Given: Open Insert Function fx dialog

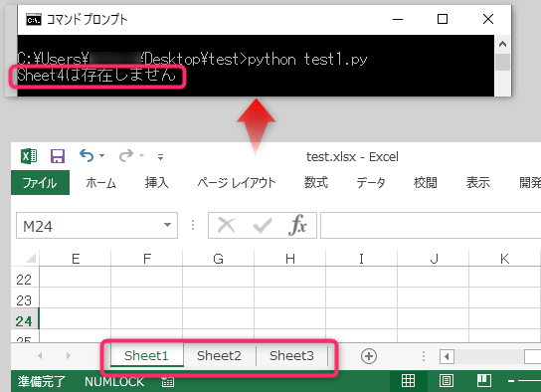Looking at the screenshot, I should coord(298,225).
